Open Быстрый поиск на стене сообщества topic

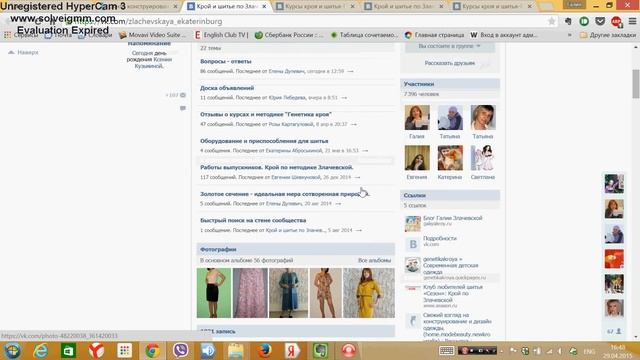[x=253, y=220]
